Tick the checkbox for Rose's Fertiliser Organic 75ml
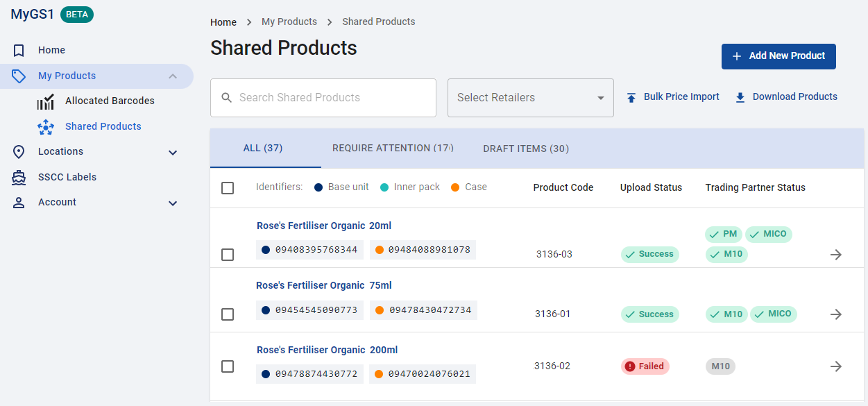The height and width of the screenshot is (406, 868). (x=228, y=314)
